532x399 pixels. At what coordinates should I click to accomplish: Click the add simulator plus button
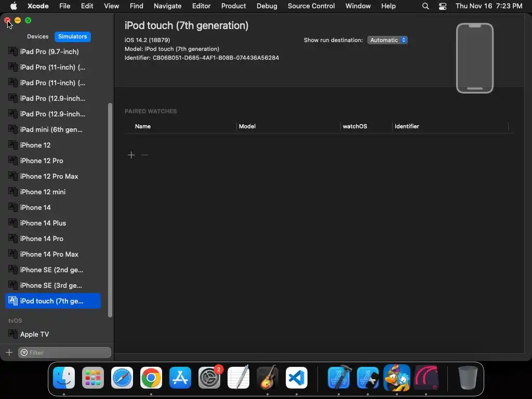pyautogui.click(x=9, y=353)
